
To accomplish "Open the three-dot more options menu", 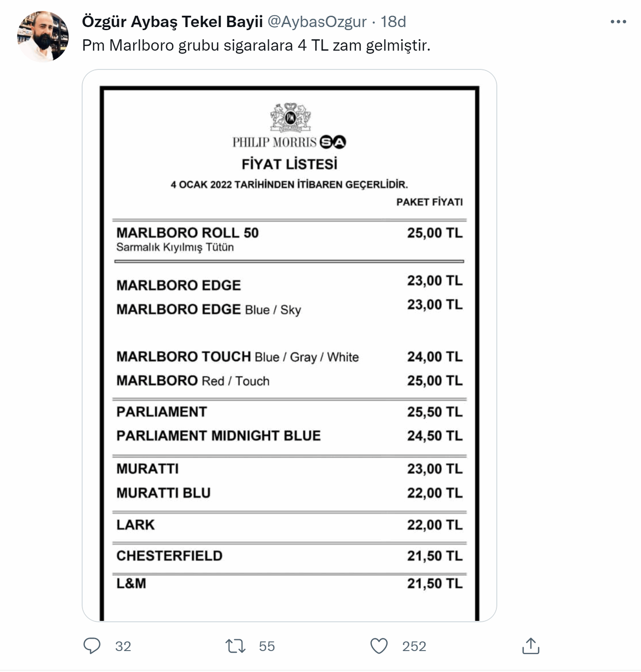I will pyautogui.click(x=618, y=22).
